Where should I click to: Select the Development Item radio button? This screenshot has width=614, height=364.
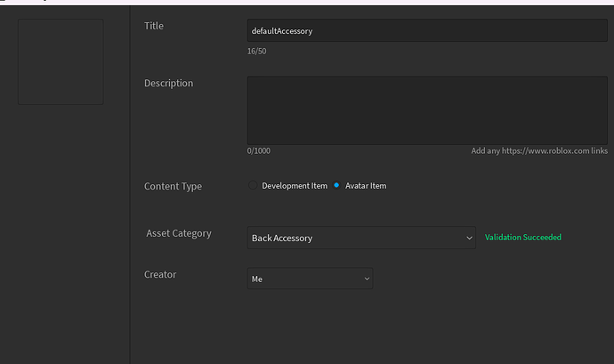click(x=253, y=186)
